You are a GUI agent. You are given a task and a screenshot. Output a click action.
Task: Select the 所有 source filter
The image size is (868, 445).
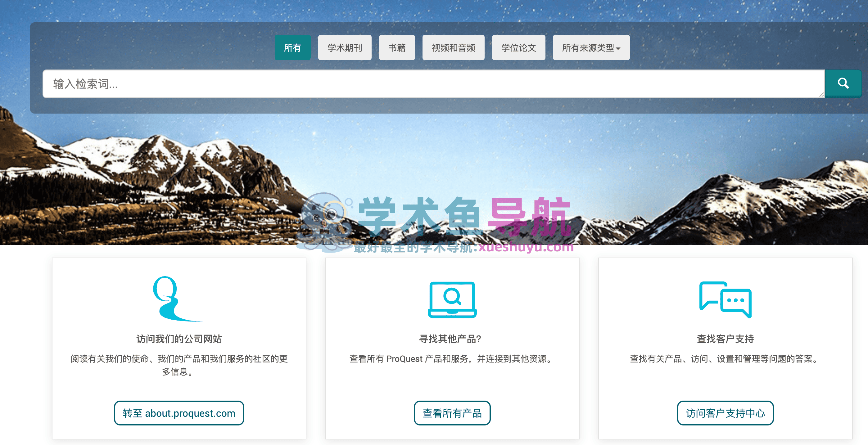coord(292,48)
